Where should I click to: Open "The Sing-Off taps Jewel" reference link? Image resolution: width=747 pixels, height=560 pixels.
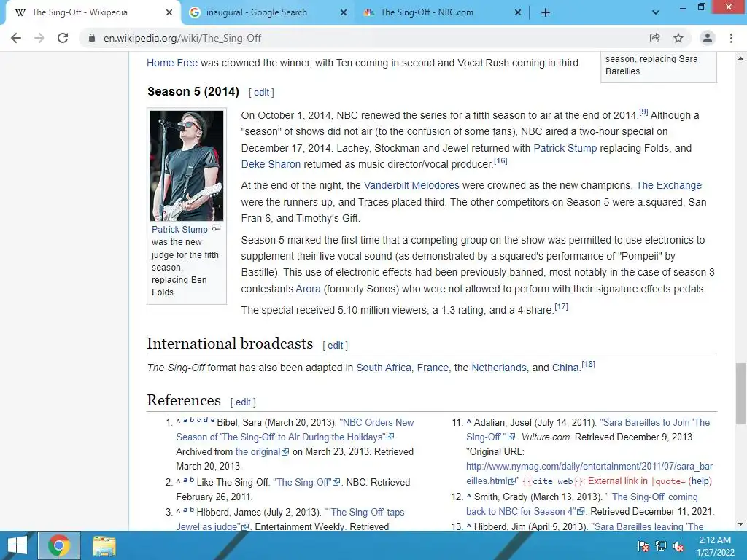pos(290,519)
